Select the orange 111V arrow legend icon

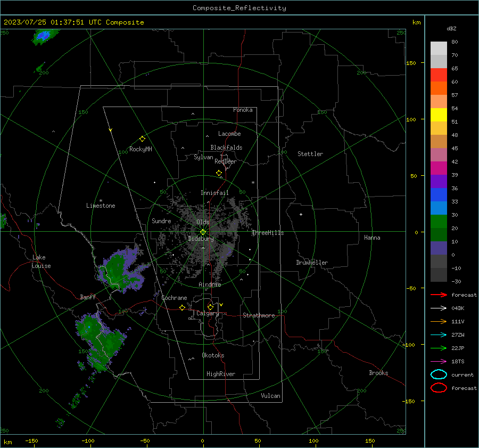click(x=439, y=321)
